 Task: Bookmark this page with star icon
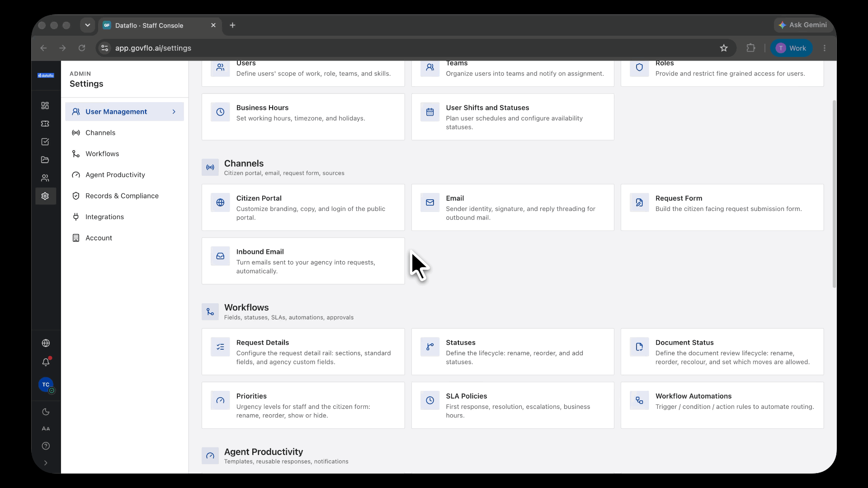[724, 48]
